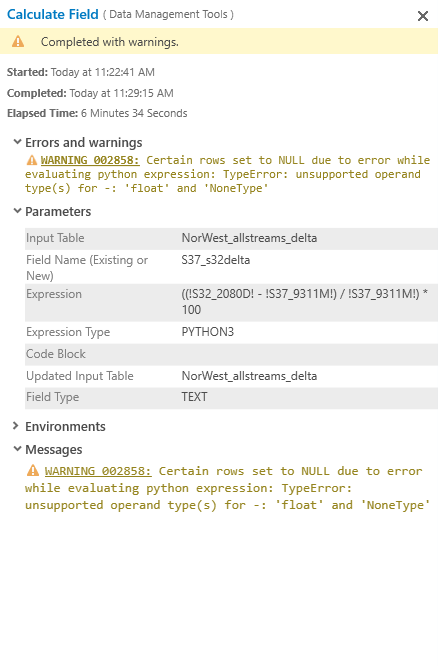Select the Field Name value S37_s32delta
Viewport: 438px width, 666px height.
point(216,260)
